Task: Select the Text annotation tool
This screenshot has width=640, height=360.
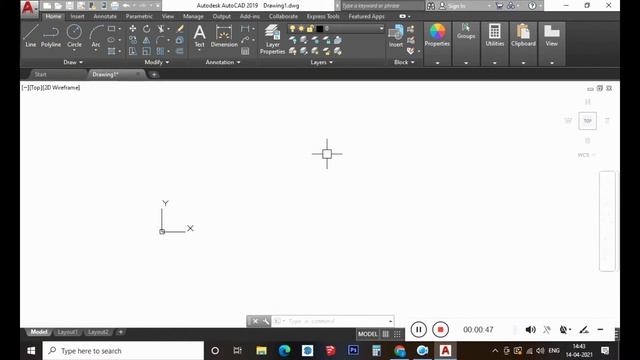Action: point(199,36)
